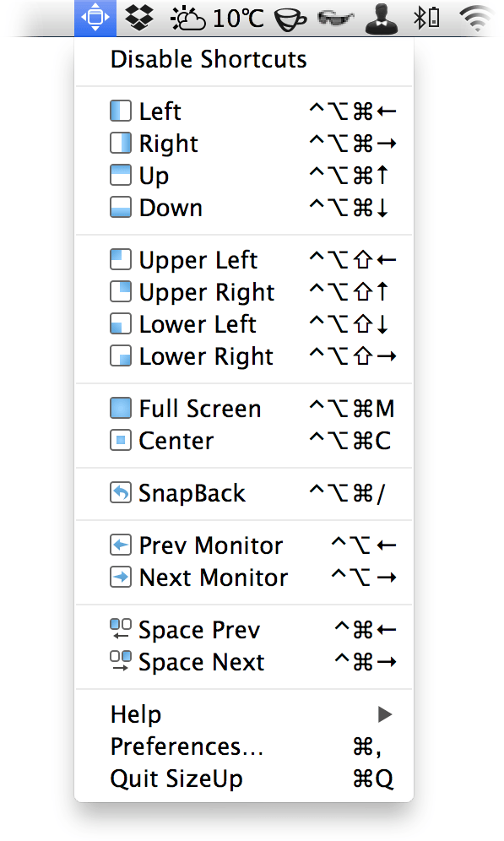Choose Full Screen menu item
Image resolution: width=504 pixels, height=841 pixels.
[x=244, y=409]
